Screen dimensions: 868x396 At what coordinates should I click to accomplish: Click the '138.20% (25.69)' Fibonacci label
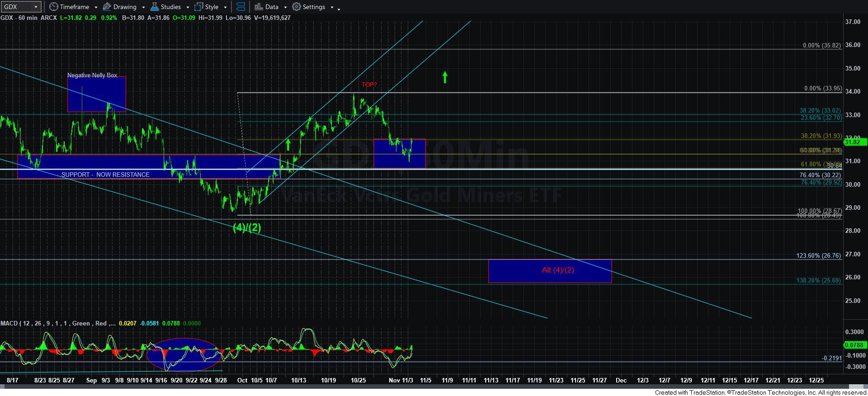[819, 280]
